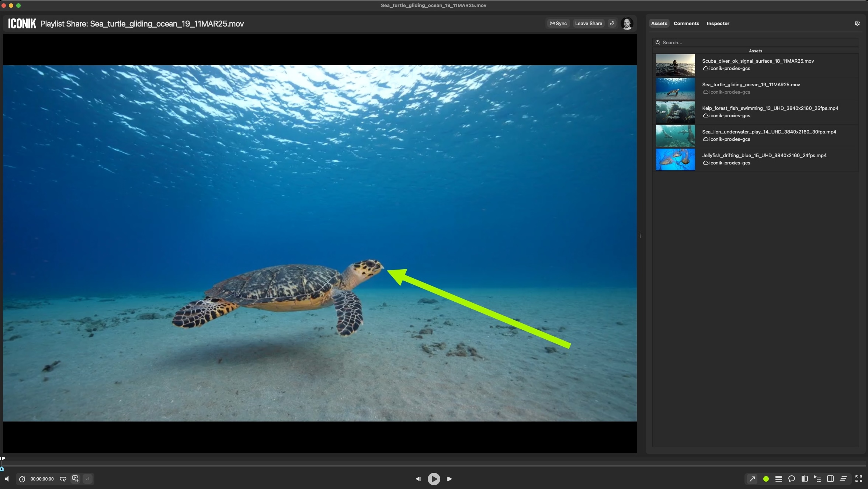Click the Sync button
This screenshot has height=489, width=868.
pos(558,23)
